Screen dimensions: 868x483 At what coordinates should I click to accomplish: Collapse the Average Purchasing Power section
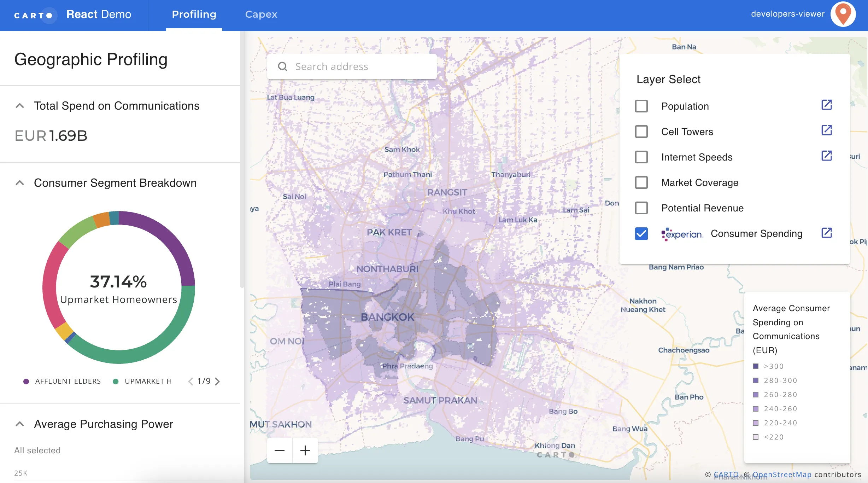(19, 424)
